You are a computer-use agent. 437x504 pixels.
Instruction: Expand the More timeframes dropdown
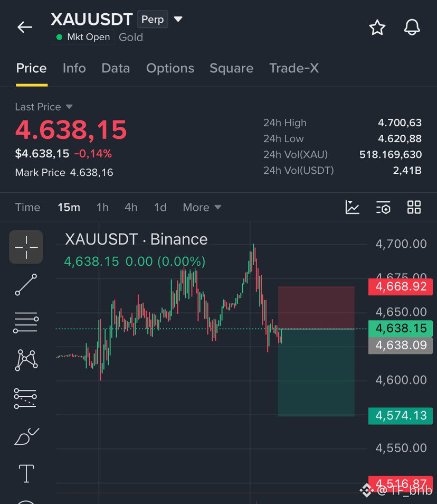tap(202, 207)
